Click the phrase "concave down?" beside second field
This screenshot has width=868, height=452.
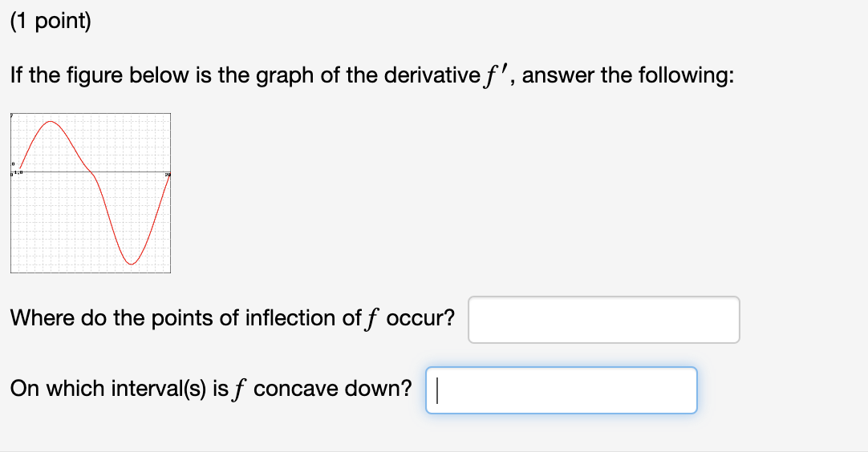pyautogui.click(x=333, y=389)
